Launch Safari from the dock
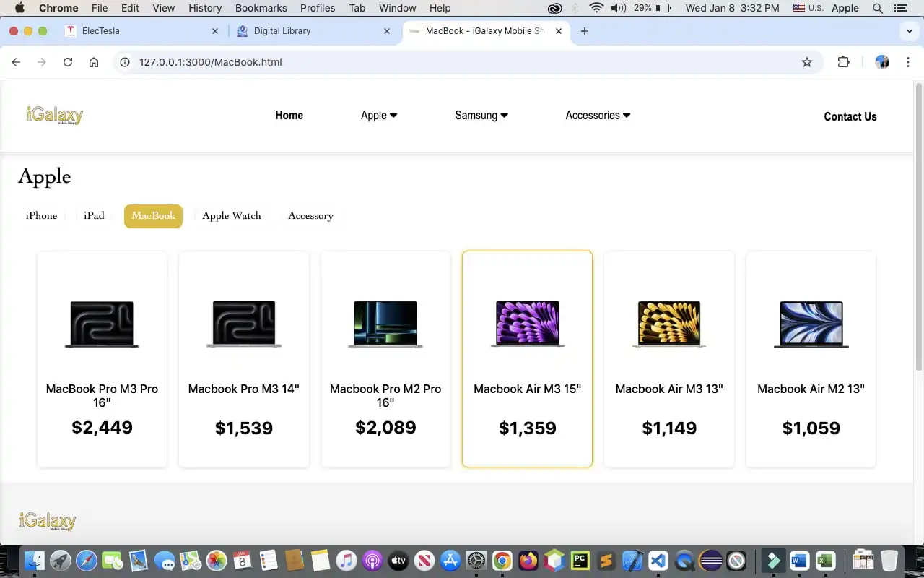Viewport: 924px width, 578px height. (87, 561)
